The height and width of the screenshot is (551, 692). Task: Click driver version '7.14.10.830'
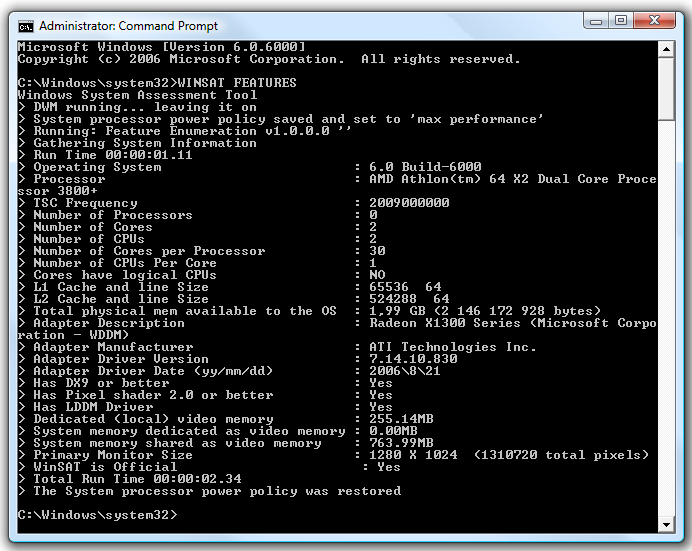pos(413,359)
